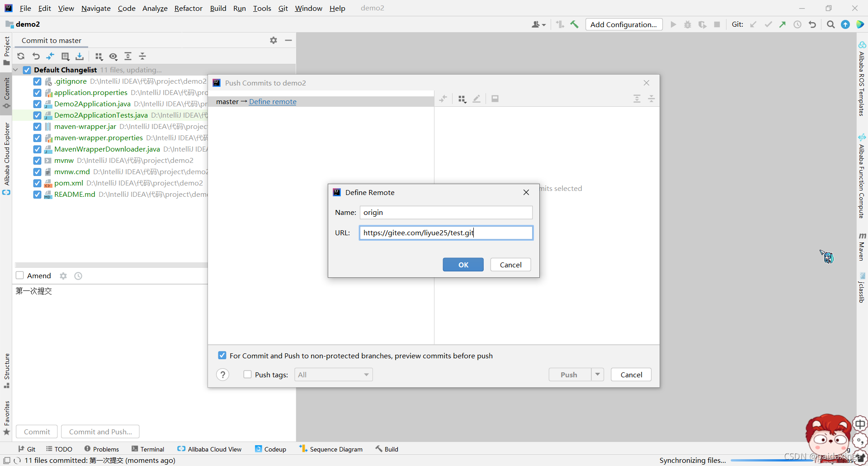Viewport: 868px width, 466px height.
Task: Open Maven tool window on right sidebar
Action: click(862, 247)
